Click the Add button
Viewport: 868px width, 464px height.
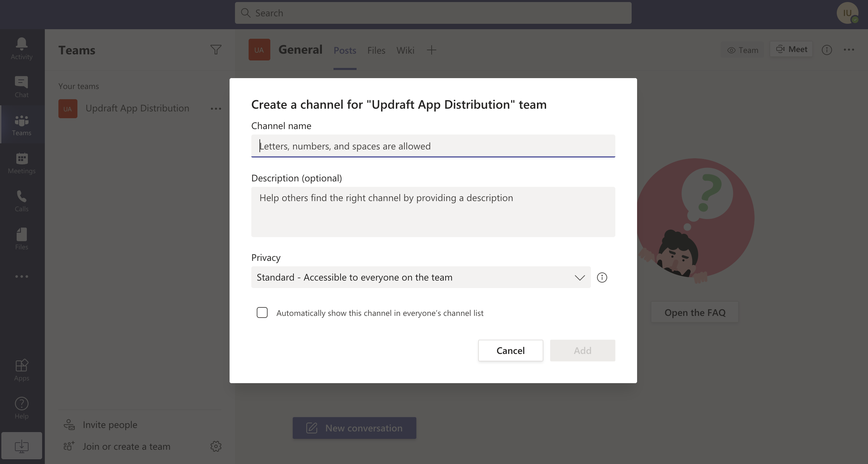click(582, 351)
